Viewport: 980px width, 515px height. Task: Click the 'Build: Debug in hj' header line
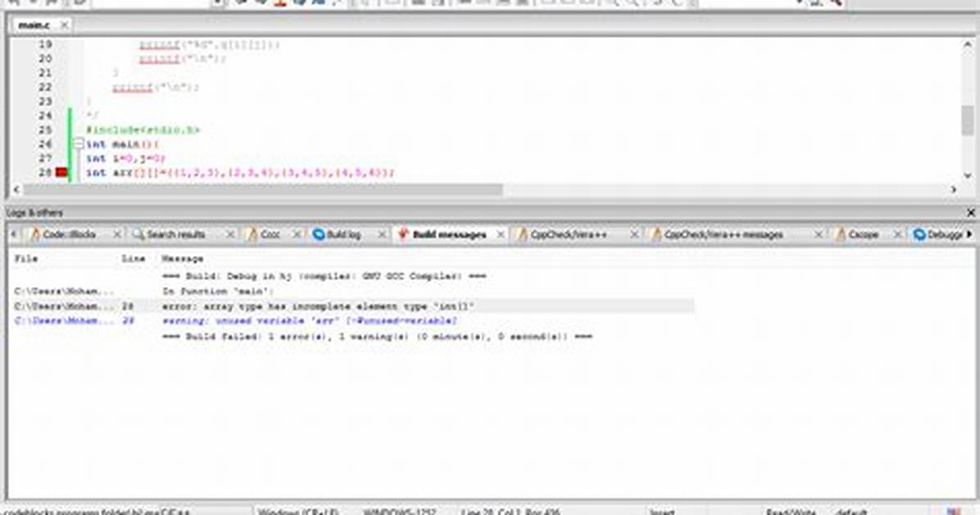pyautogui.click(x=324, y=276)
